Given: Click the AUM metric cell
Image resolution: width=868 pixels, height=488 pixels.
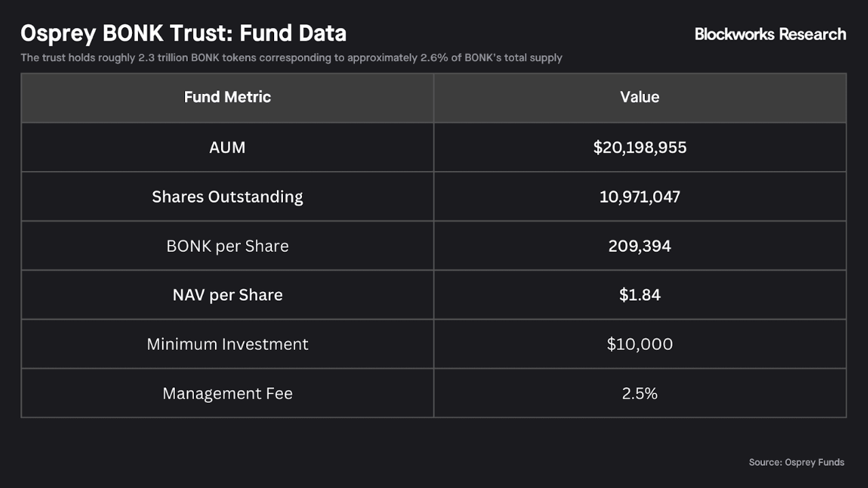Looking at the screenshot, I should tap(227, 147).
